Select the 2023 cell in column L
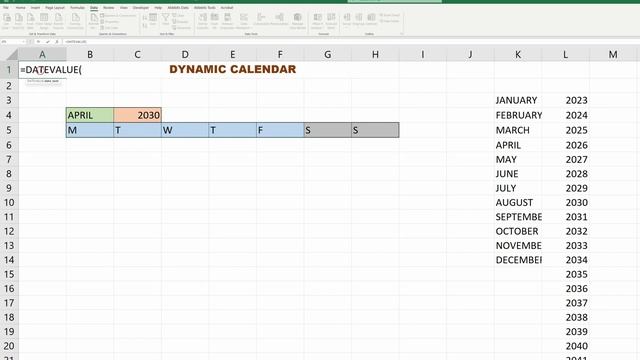Screen dimensions: 640x360 click(x=566, y=100)
